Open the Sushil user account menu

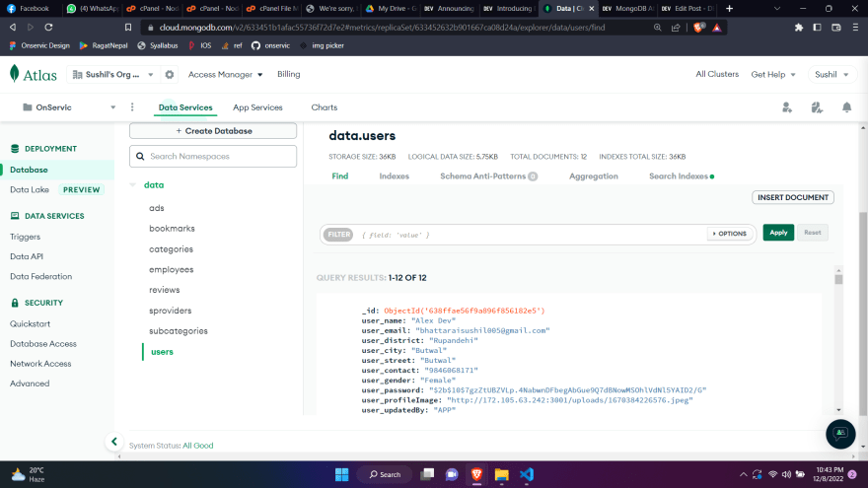pyautogui.click(x=832, y=74)
